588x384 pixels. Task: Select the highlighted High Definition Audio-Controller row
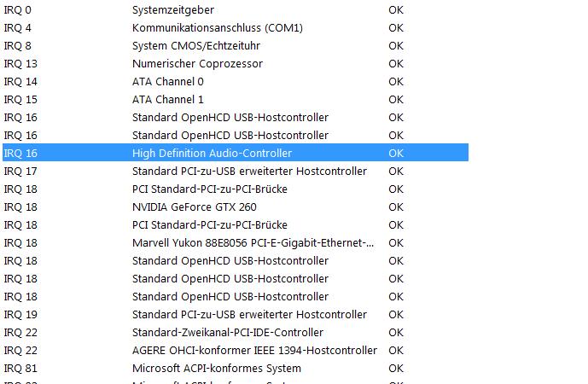(236, 153)
